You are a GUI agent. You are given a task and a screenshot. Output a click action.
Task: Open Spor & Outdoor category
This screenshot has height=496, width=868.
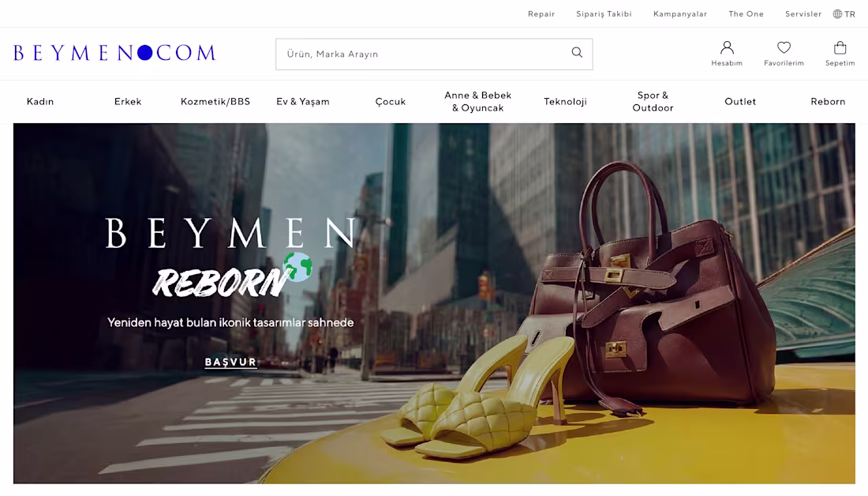pos(653,101)
